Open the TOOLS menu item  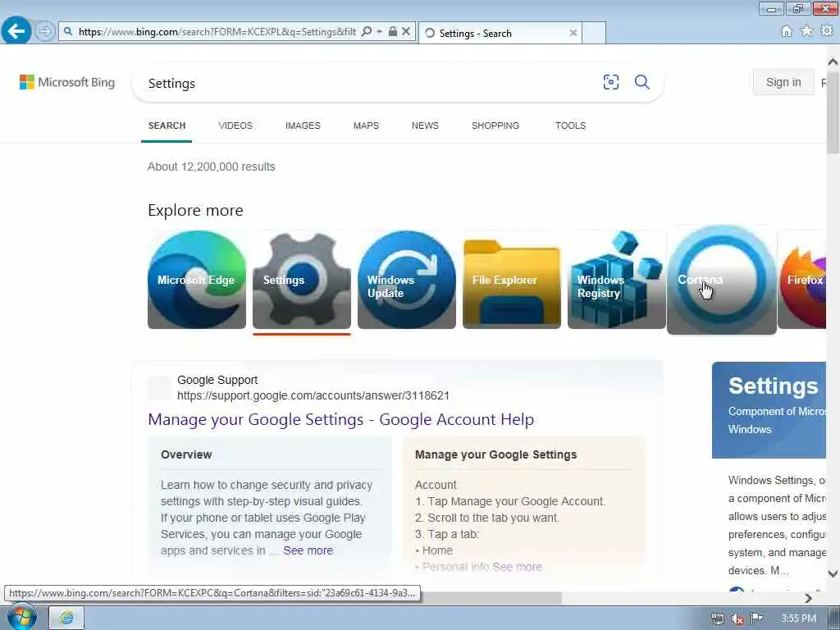tap(570, 126)
